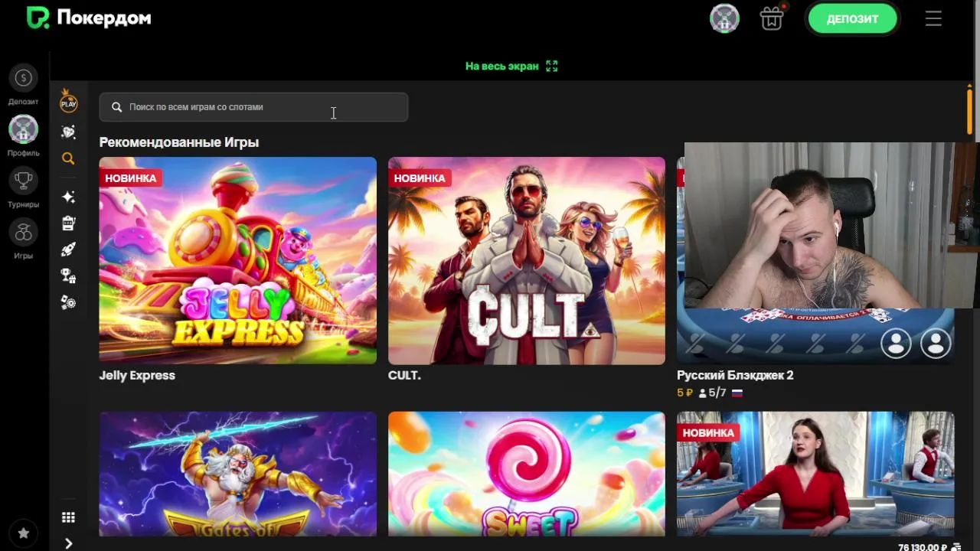Click the Покердом logo
Screen dimensions: 980x551
pyautogui.click(x=88, y=18)
